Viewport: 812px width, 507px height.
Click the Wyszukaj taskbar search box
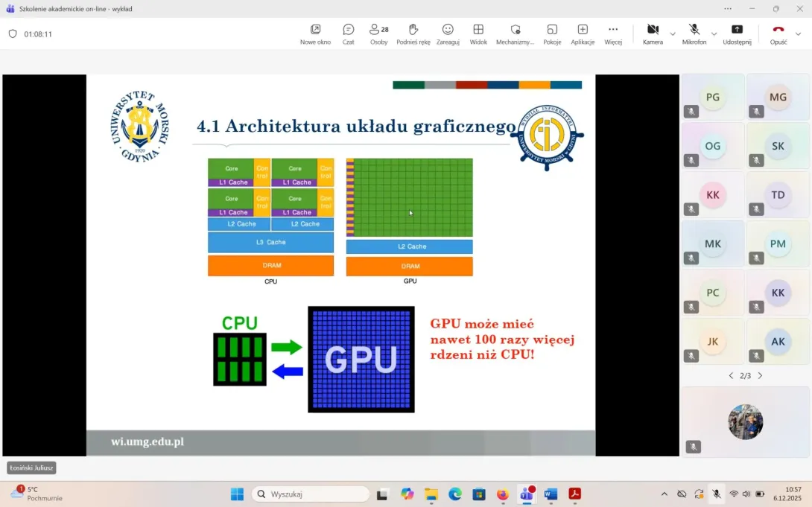pos(311,494)
